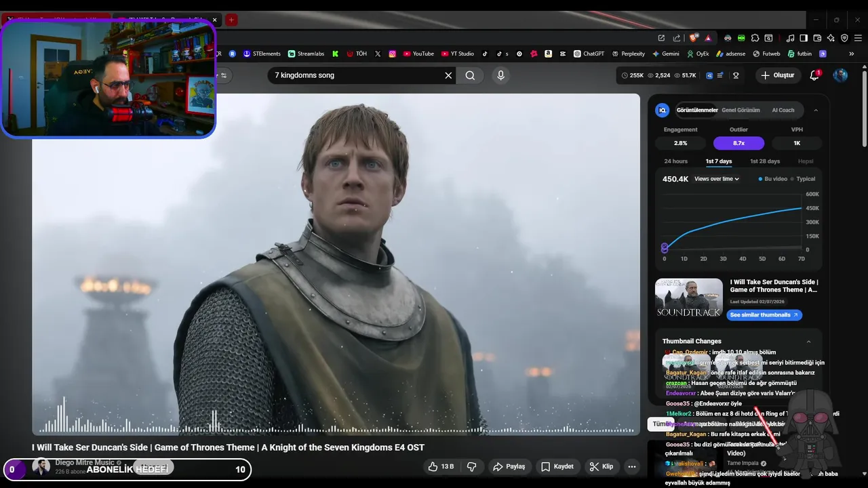Click the 450.4K views total value
This screenshot has height=488, width=868.
tap(675, 179)
